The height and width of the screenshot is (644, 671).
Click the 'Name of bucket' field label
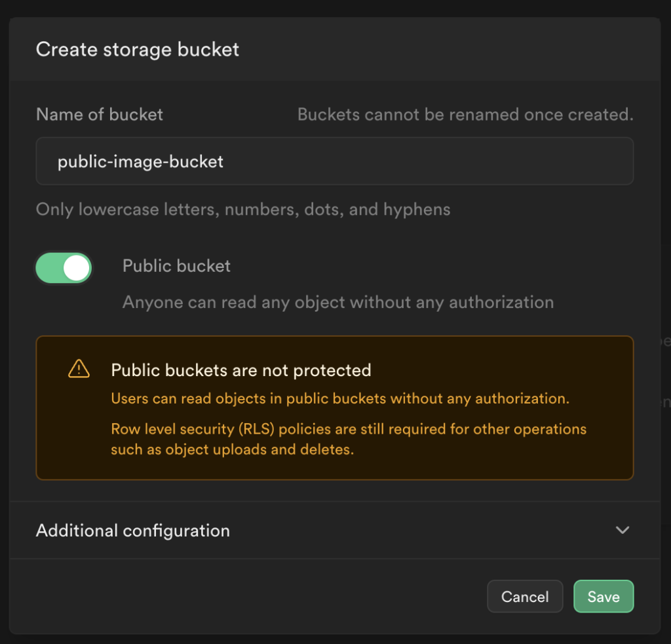tap(100, 115)
